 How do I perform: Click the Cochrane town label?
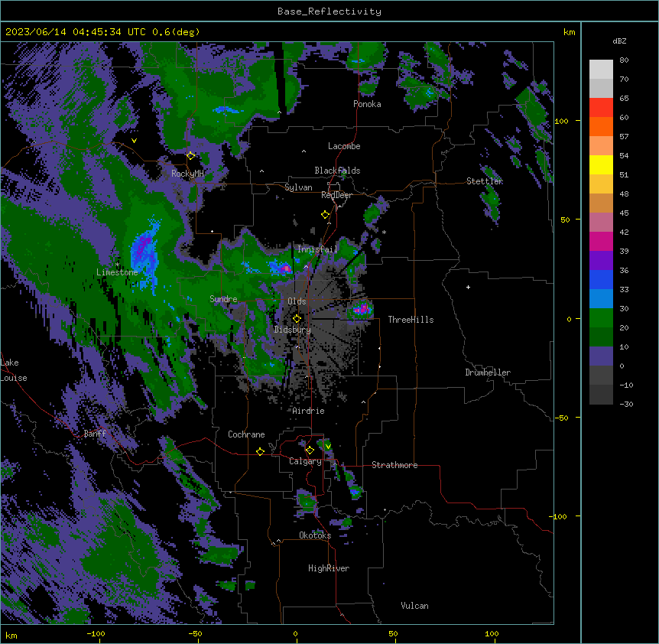pyautogui.click(x=246, y=434)
